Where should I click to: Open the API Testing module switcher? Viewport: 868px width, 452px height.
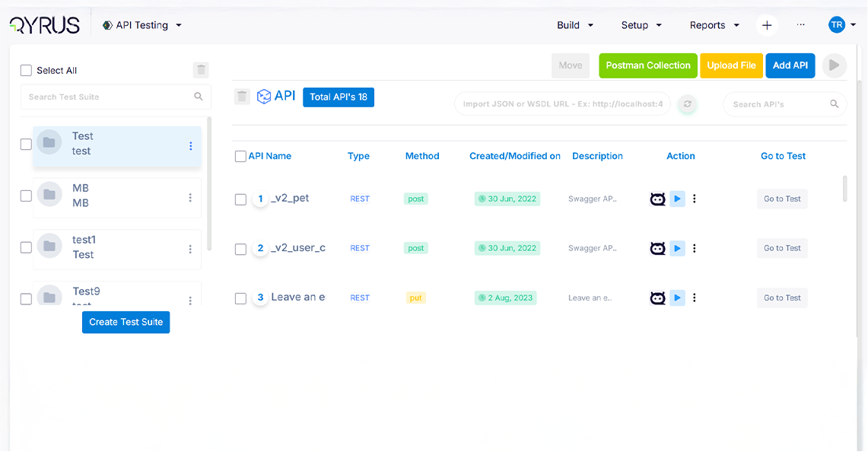(142, 24)
